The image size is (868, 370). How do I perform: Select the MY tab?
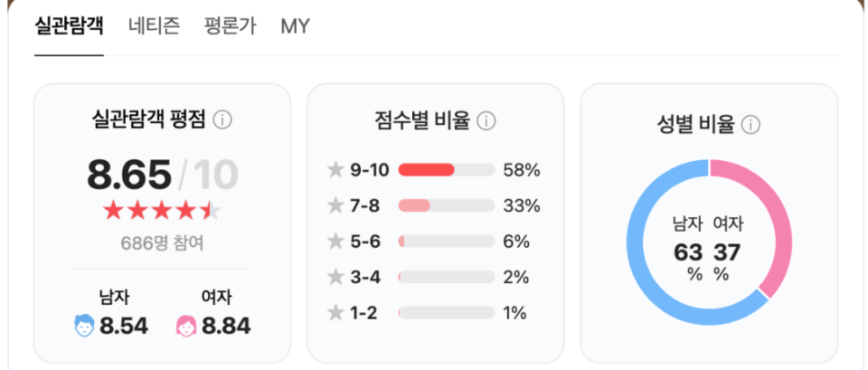pyautogui.click(x=295, y=26)
